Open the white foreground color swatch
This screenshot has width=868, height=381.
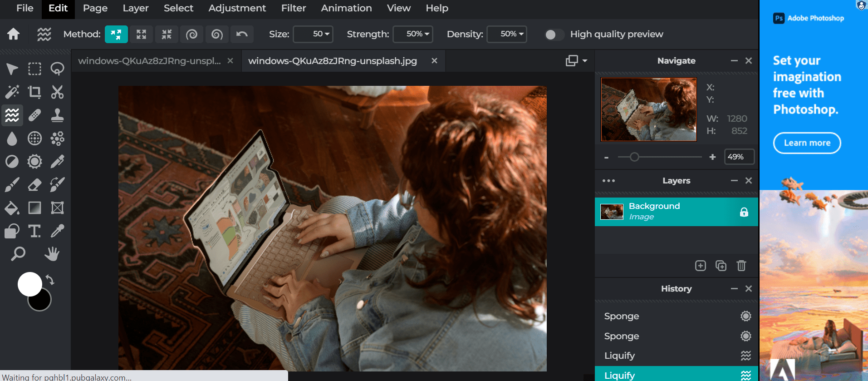pyautogui.click(x=30, y=284)
